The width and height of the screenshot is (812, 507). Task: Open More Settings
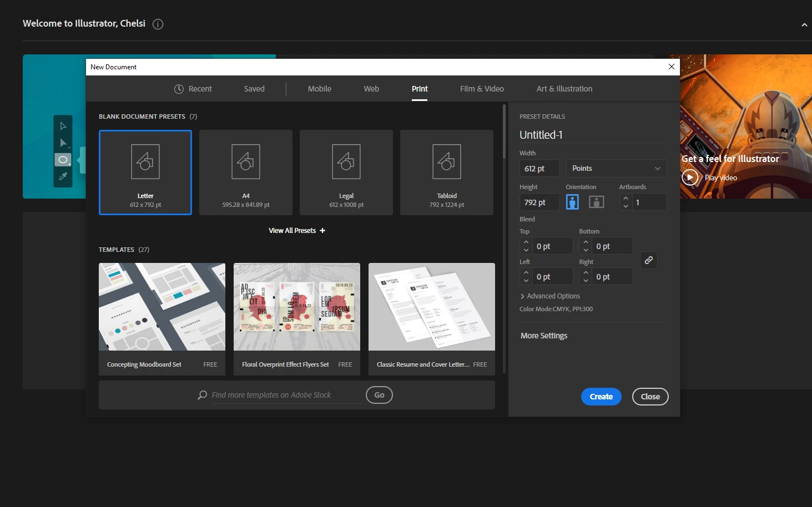[544, 336]
